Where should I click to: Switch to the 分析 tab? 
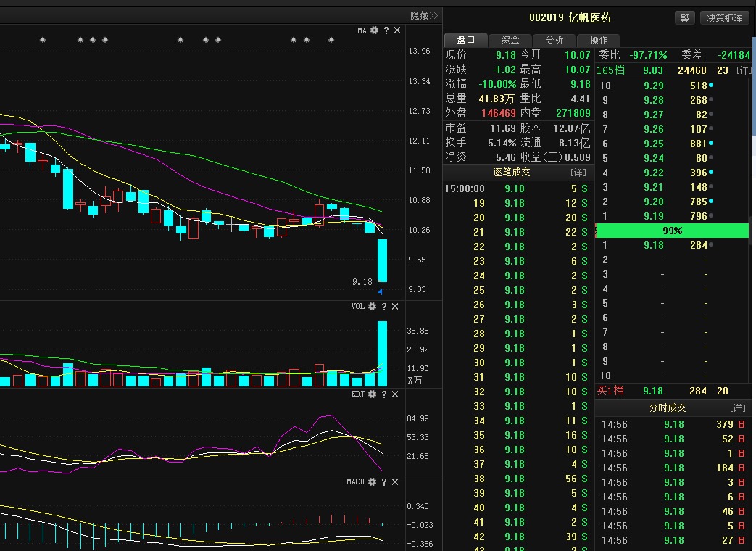click(x=554, y=40)
